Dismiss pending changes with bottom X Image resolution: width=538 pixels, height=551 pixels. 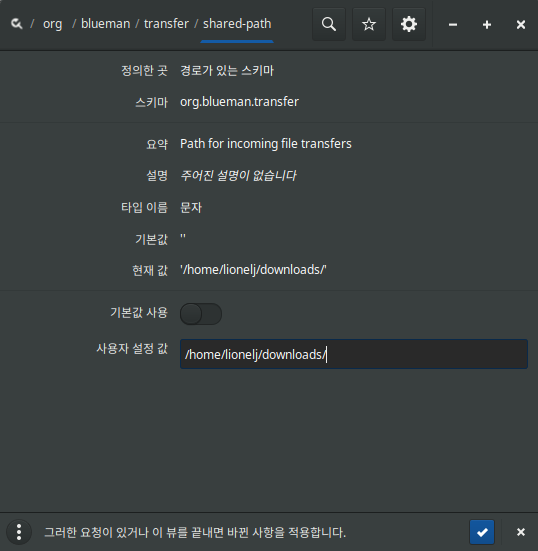click(x=521, y=532)
